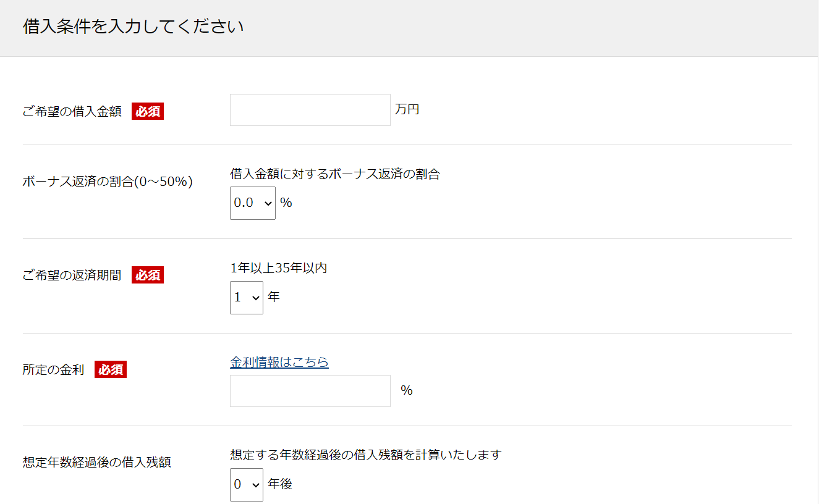Viewport: 819px width, 504px height.
Task: Click the 必須 badge beside ご希望の返済期間
Action: [x=148, y=275]
